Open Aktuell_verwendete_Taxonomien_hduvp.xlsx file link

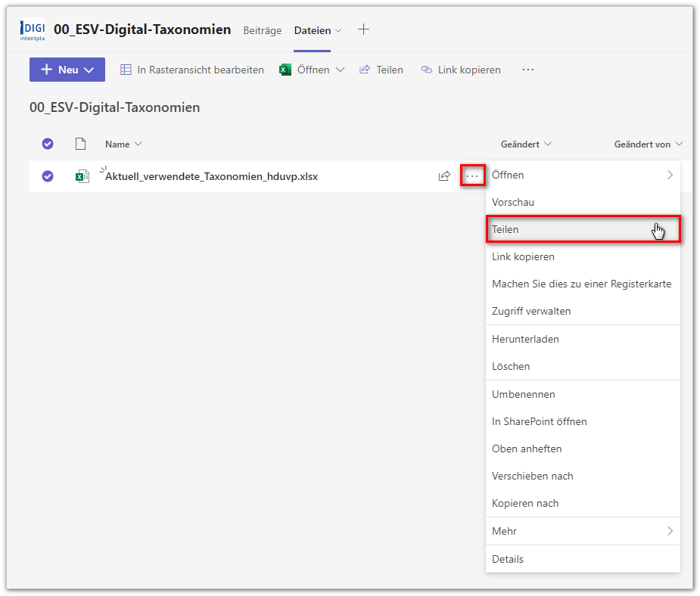click(x=211, y=176)
